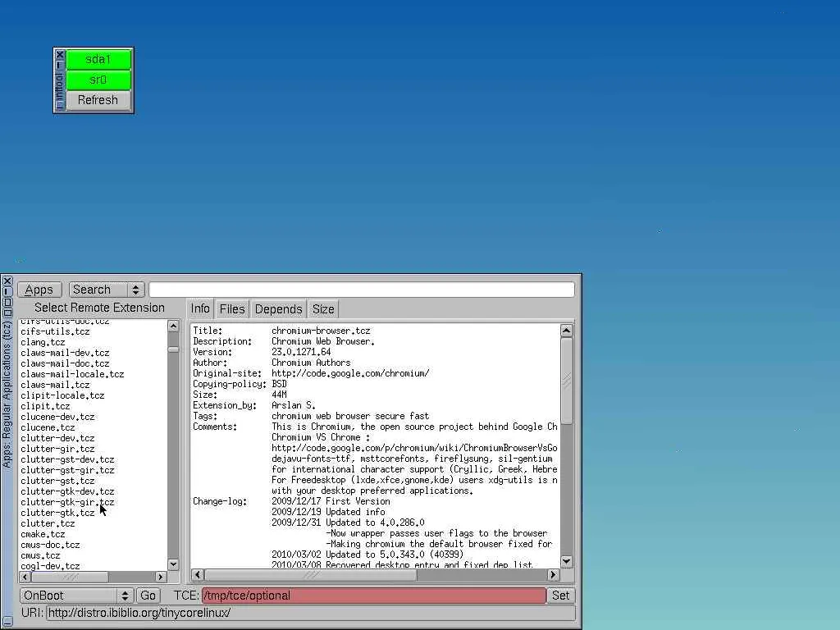Click the URI mirror address field

coord(311,613)
